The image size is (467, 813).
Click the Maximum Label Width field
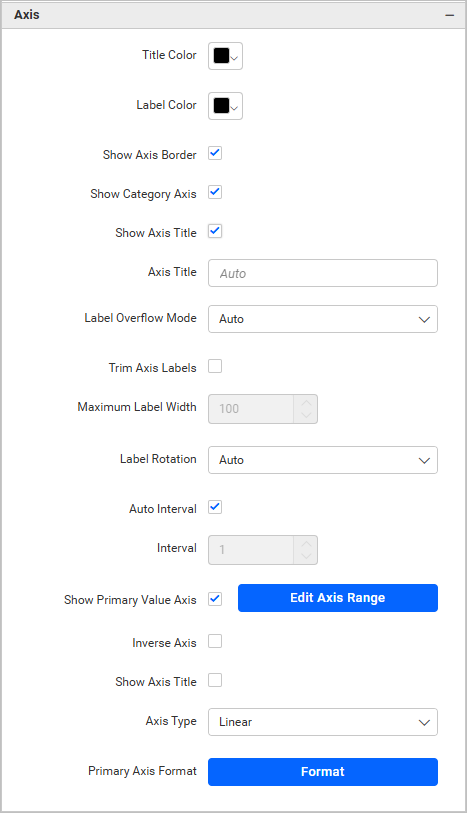251,409
